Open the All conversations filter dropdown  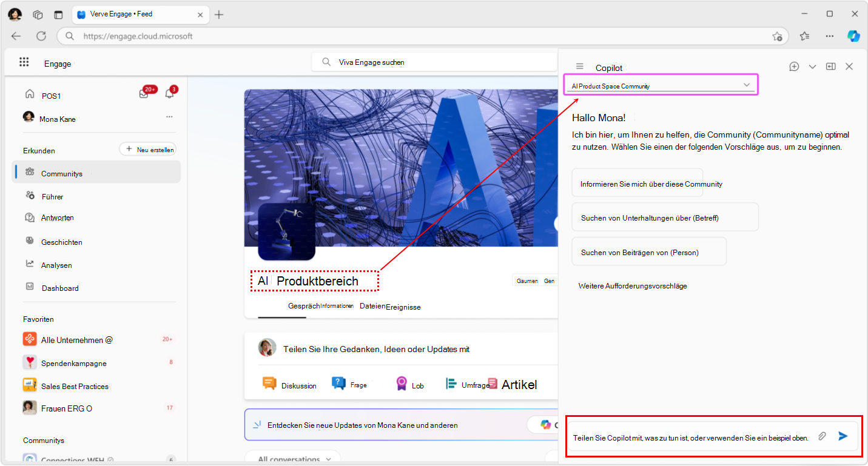(x=292, y=459)
